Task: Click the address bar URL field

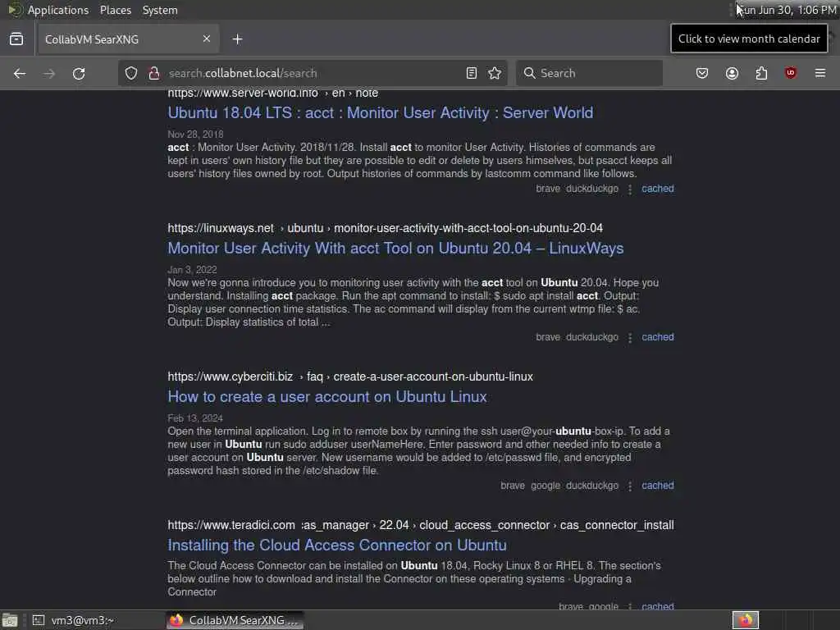Action: pos(313,73)
